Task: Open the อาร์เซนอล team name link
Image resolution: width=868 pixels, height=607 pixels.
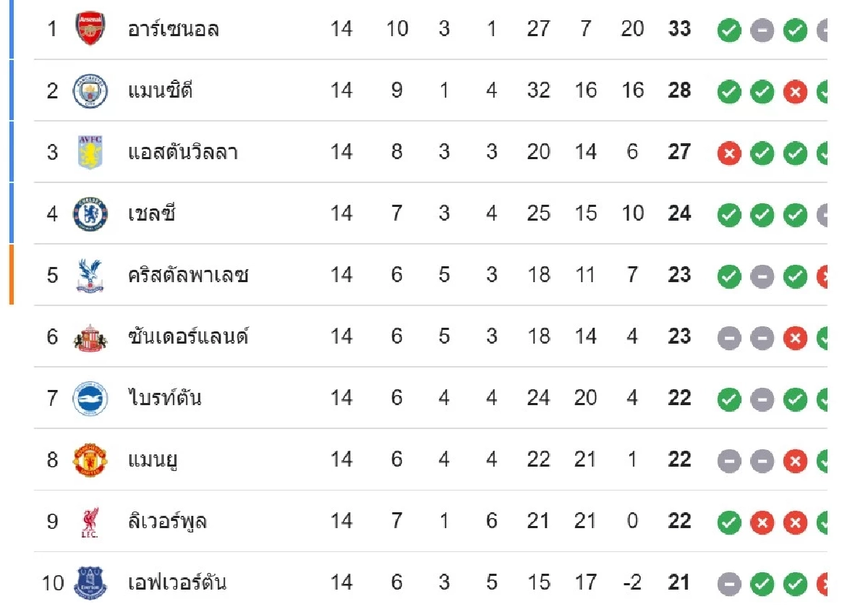Action: click(174, 30)
